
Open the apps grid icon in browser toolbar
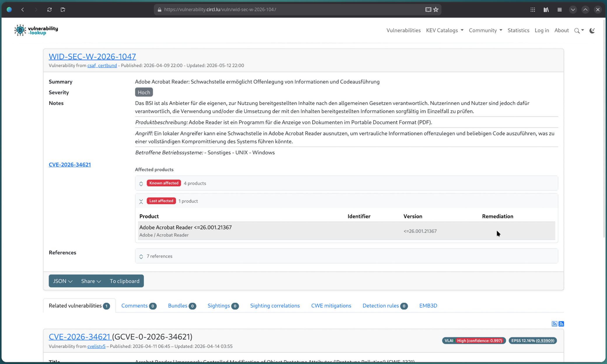[533, 10]
